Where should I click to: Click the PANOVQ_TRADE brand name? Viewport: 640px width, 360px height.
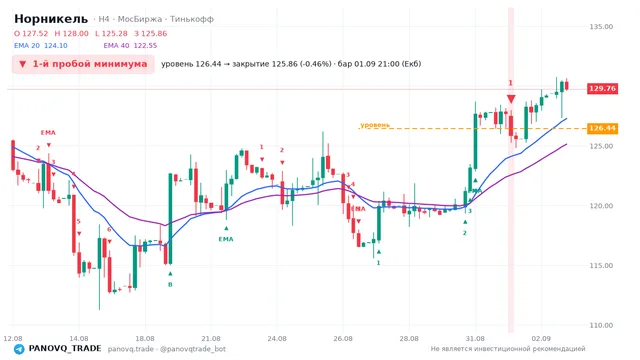click(x=65, y=349)
